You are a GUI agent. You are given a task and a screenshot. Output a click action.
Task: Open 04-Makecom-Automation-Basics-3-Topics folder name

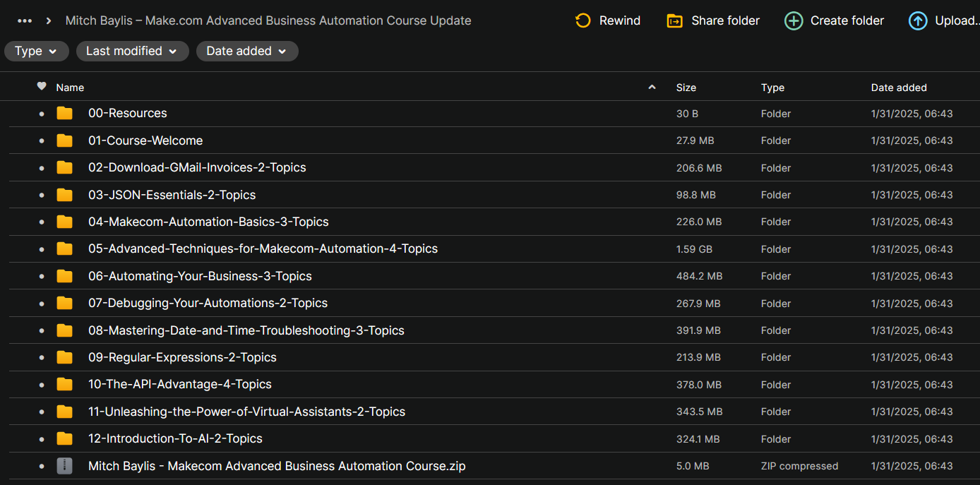[x=208, y=222]
